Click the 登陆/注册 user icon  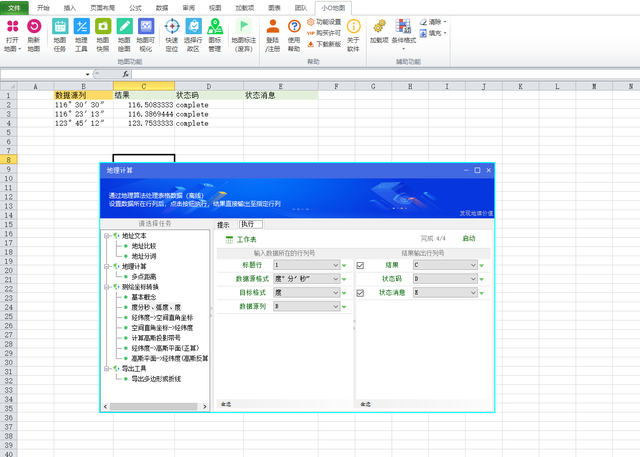273,27
